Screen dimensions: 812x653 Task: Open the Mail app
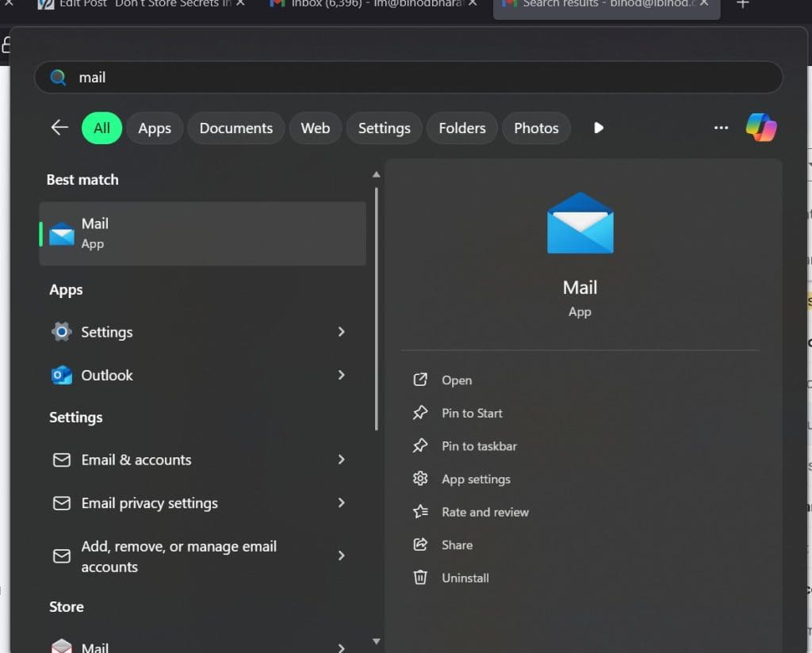(x=456, y=380)
